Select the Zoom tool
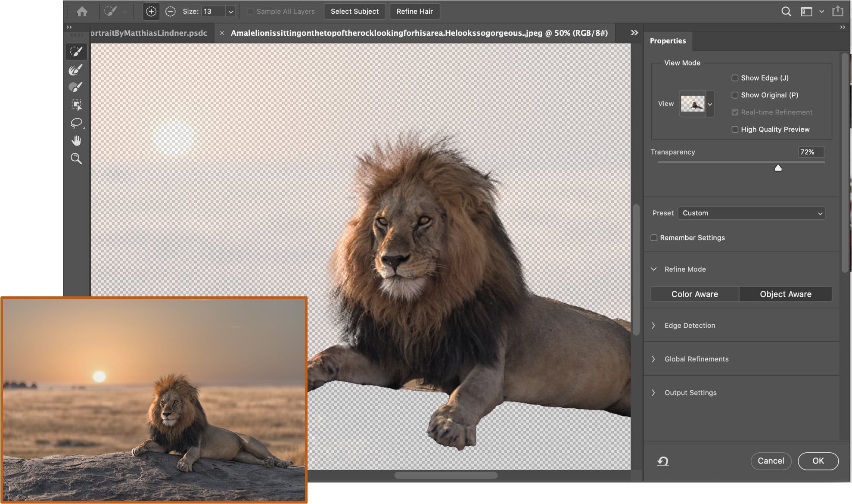The width and height of the screenshot is (852, 504). [76, 159]
